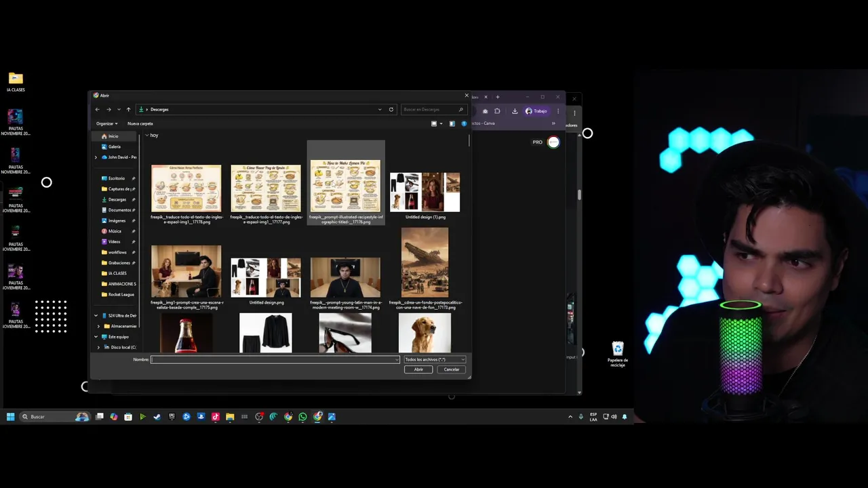Open Steam from the taskbar

tap(157, 417)
